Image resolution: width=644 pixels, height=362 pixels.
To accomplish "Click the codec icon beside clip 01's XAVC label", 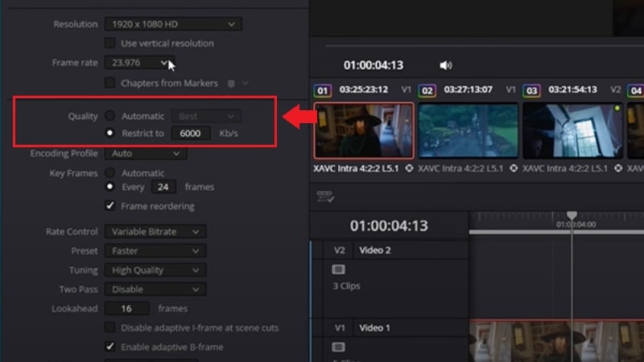I will pyautogui.click(x=409, y=168).
